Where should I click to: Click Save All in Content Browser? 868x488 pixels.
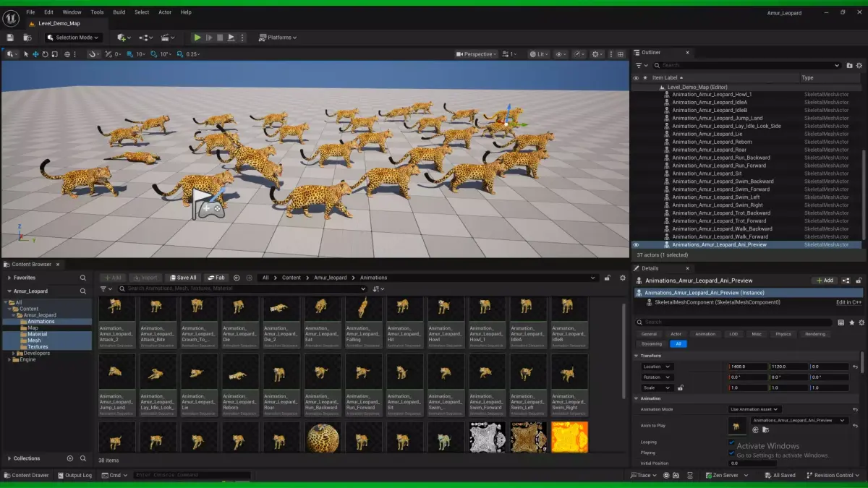click(183, 278)
